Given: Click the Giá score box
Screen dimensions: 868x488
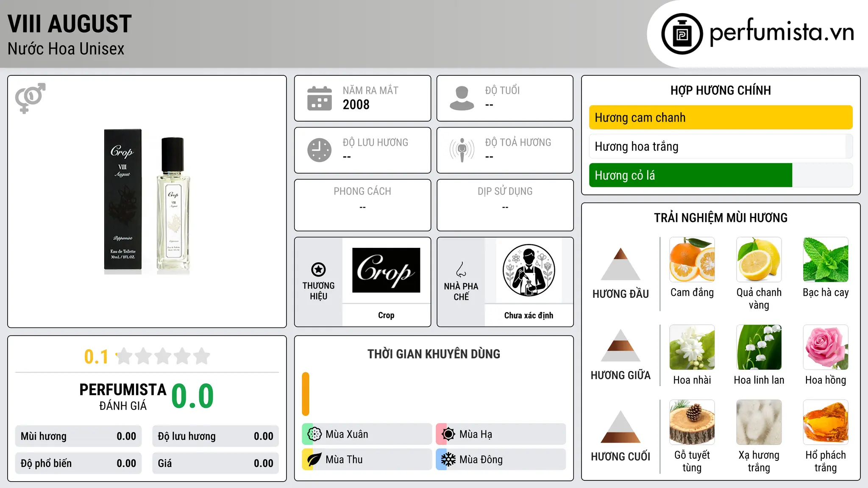Looking at the screenshot, I should [215, 463].
